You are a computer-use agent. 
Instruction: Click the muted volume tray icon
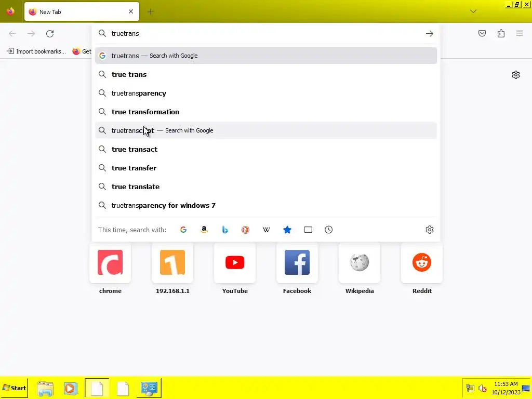482,388
